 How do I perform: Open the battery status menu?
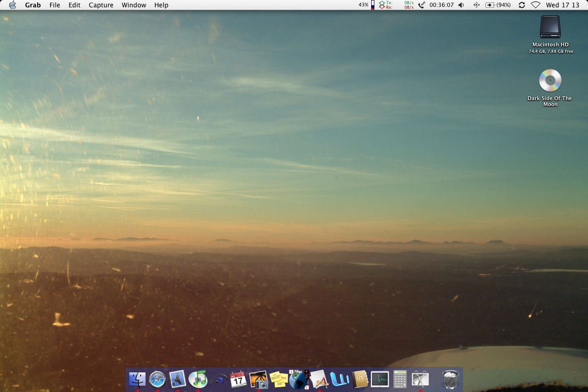click(498, 5)
